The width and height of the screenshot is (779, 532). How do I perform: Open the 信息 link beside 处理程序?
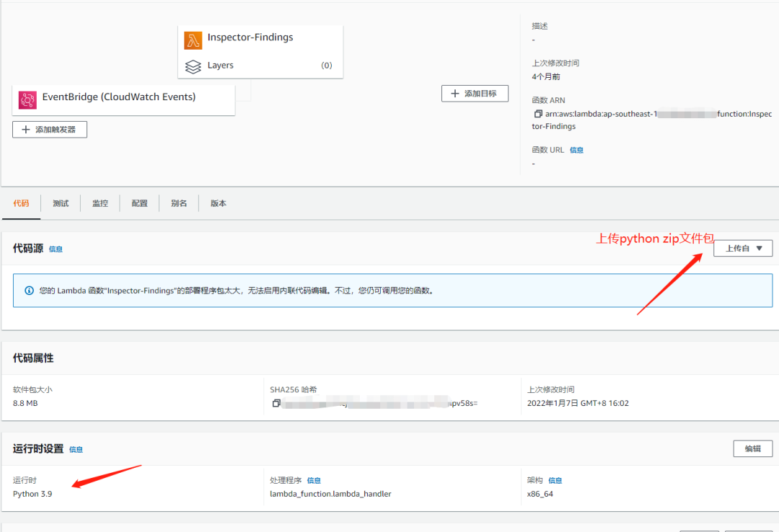pyautogui.click(x=314, y=480)
